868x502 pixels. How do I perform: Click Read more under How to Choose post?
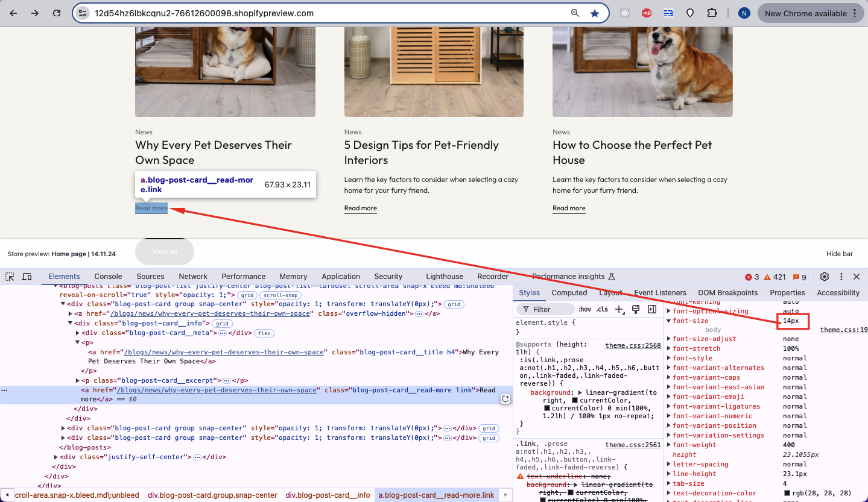(x=569, y=209)
